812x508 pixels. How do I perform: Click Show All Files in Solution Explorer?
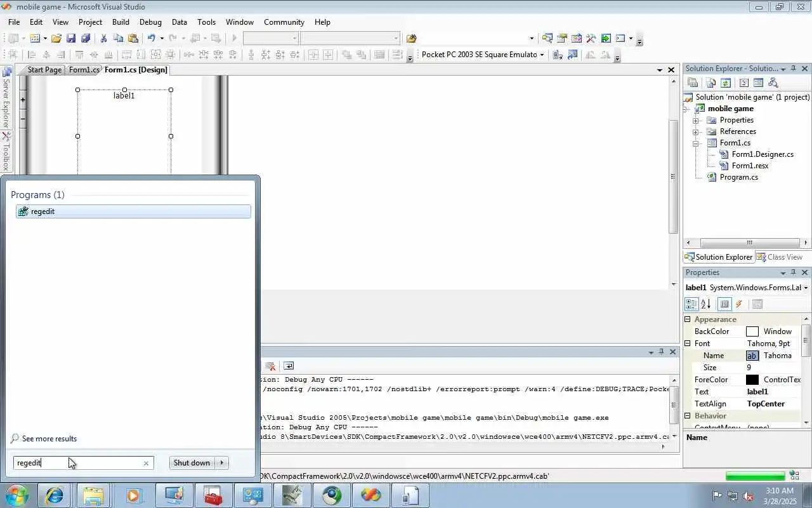pos(711,83)
